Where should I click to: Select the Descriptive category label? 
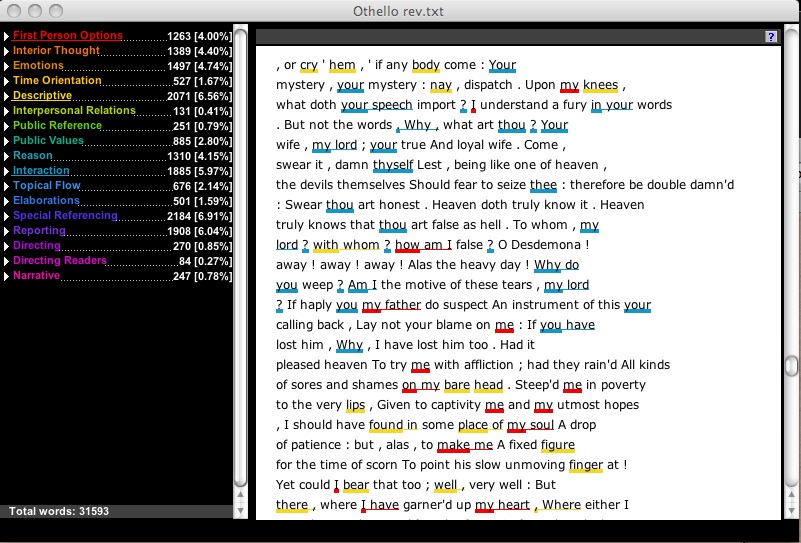coord(42,95)
